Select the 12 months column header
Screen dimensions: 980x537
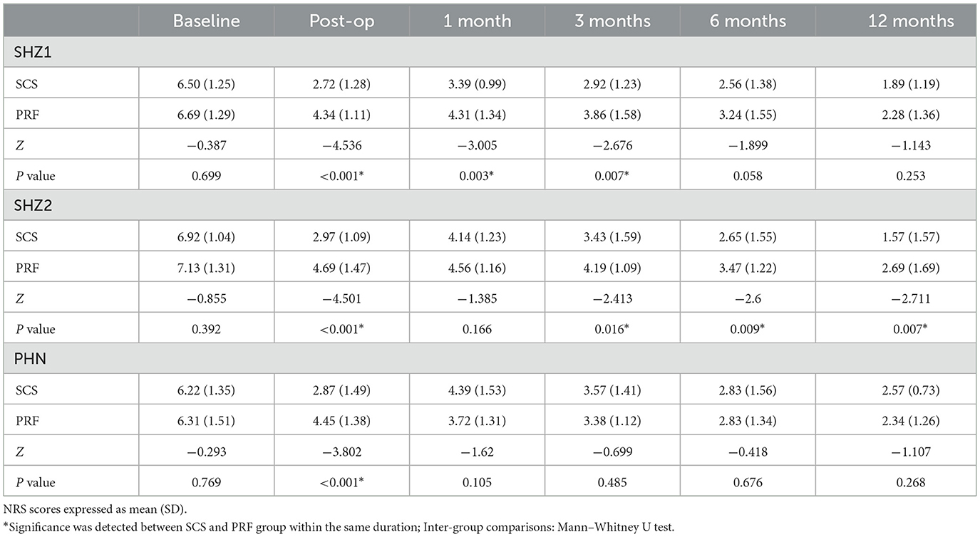pos(910,21)
